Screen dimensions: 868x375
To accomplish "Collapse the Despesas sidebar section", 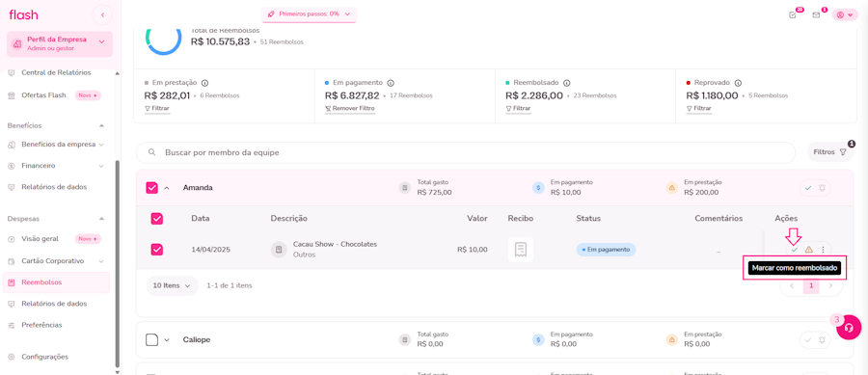I will pyautogui.click(x=101, y=219).
